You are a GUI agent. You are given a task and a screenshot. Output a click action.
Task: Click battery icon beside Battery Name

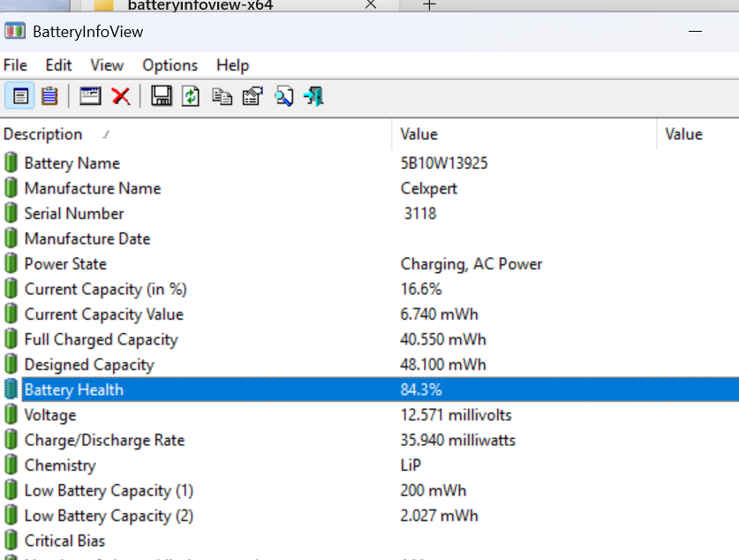(11, 163)
